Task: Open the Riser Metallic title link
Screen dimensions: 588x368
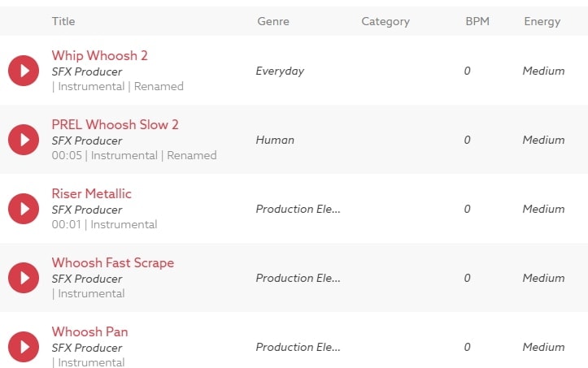Action: pyautogui.click(x=91, y=193)
